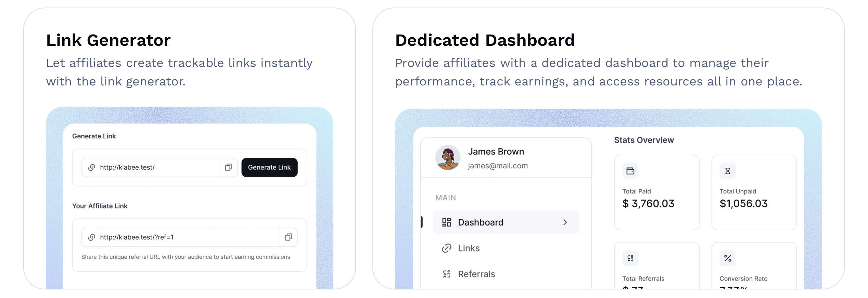The width and height of the screenshot is (868, 298).
Task: Copy the affiliate link using its copy icon
Action: [288, 237]
